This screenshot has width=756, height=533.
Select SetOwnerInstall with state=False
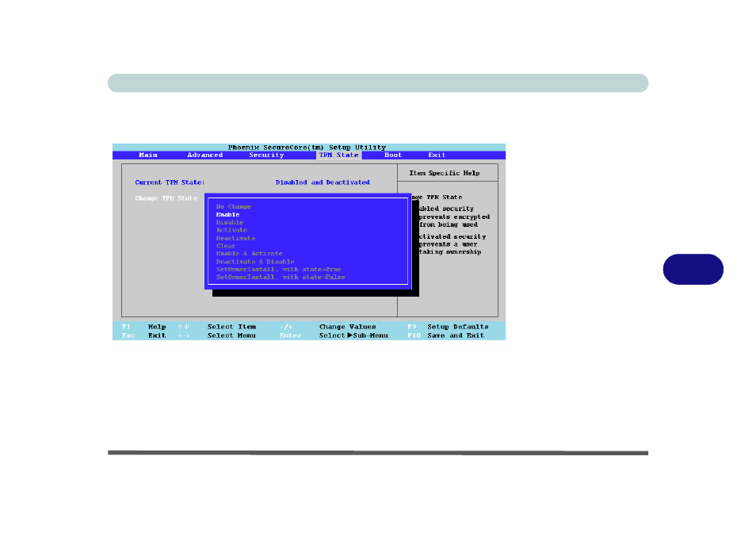[x=281, y=277]
